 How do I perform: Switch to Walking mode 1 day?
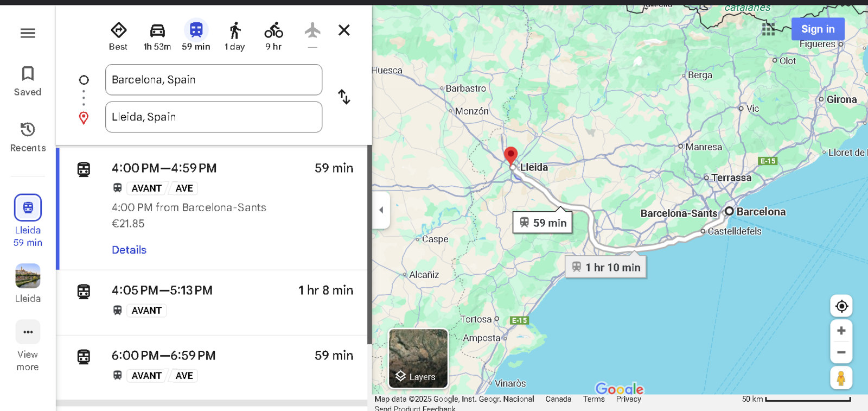[235, 36]
